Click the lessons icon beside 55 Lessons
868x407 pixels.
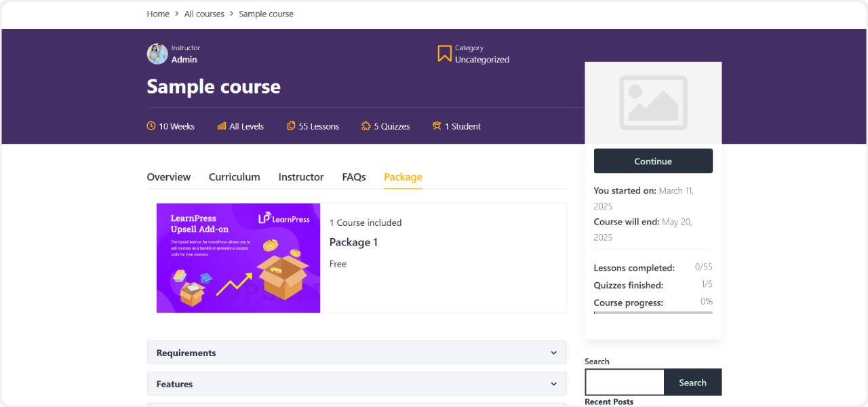(292, 125)
